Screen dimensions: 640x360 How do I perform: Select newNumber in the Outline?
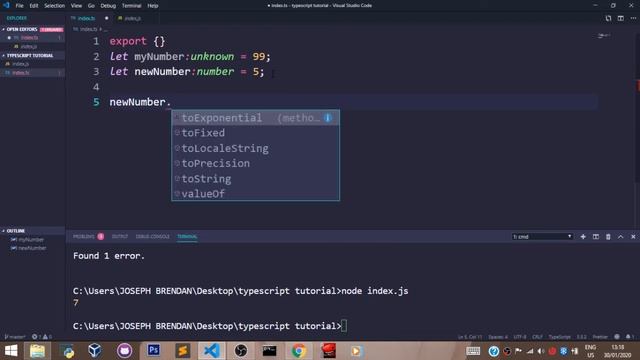[x=32, y=248]
